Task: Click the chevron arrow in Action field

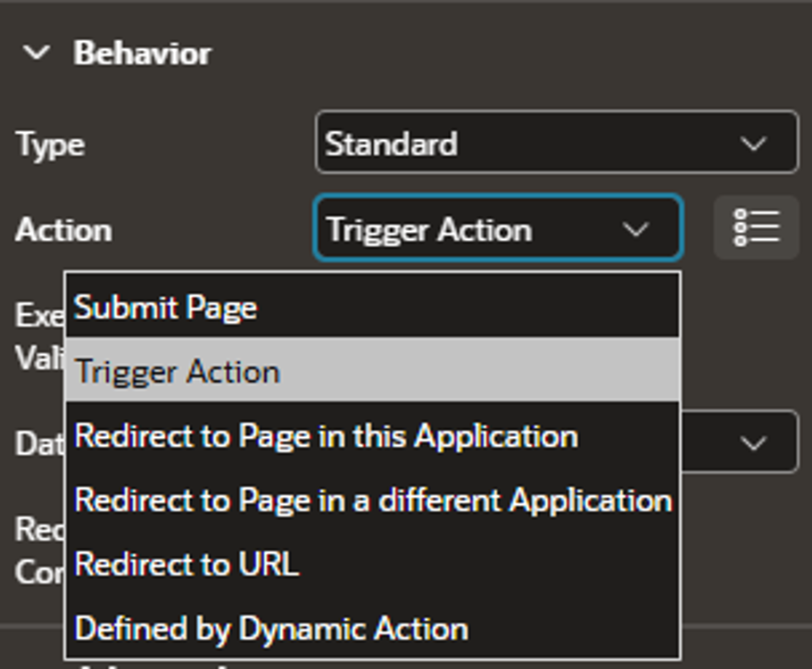Action: pyautogui.click(x=635, y=229)
